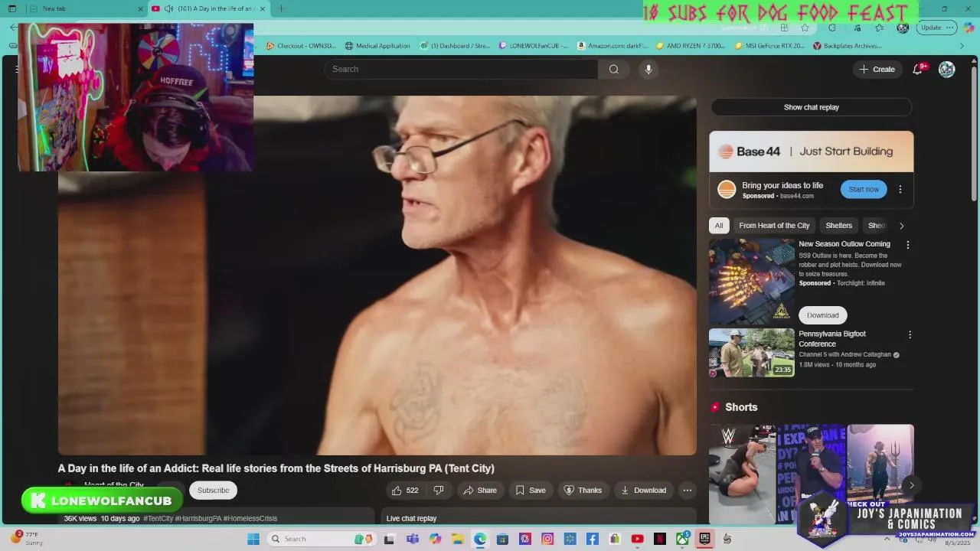
Task: Activate voice search microphone icon
Action: [648, 69]
